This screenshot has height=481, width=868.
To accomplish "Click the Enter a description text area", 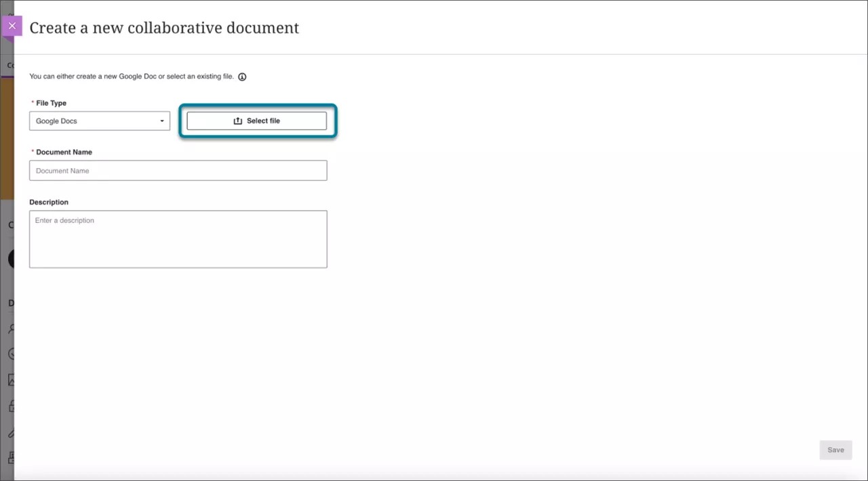I will (178, 238).
